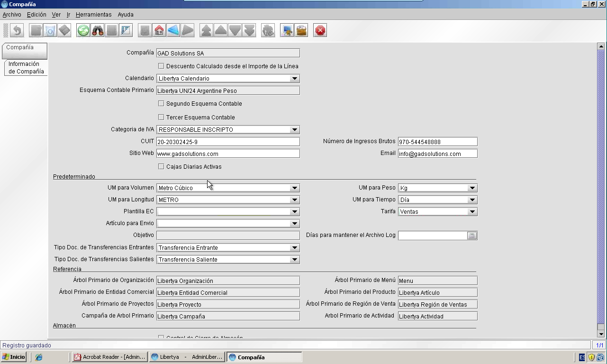Click the network connection tray icon
This screenshot has height=364, width=607.
click(600, 357)
